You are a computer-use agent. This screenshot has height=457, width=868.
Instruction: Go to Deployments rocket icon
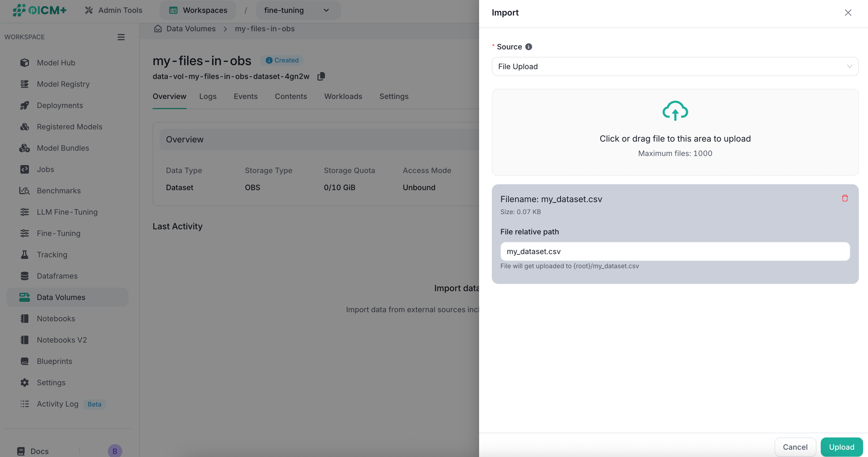point(25,105)
